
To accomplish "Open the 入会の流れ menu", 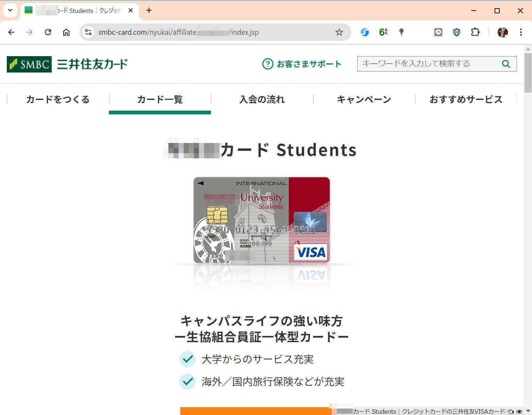I will pos(262,99).
